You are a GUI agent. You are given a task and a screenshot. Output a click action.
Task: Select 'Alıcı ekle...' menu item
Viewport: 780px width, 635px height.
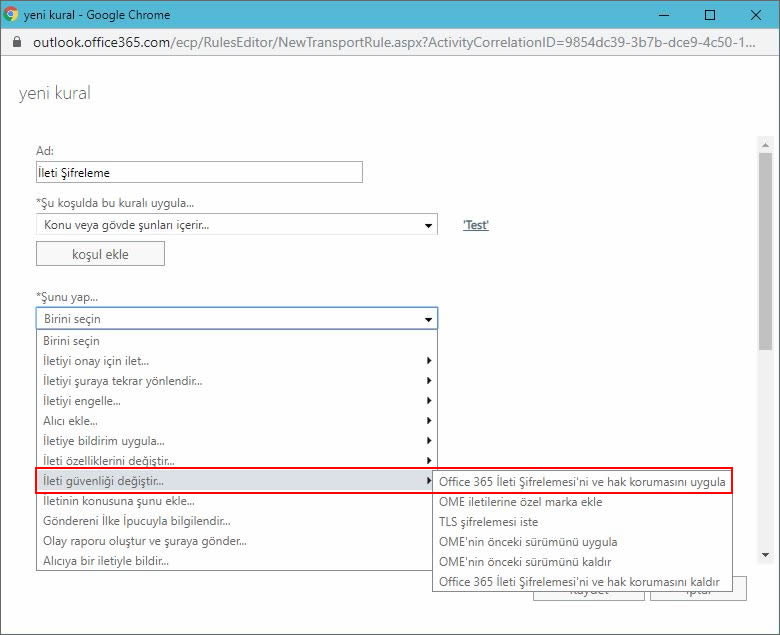(x=236, y=421)
